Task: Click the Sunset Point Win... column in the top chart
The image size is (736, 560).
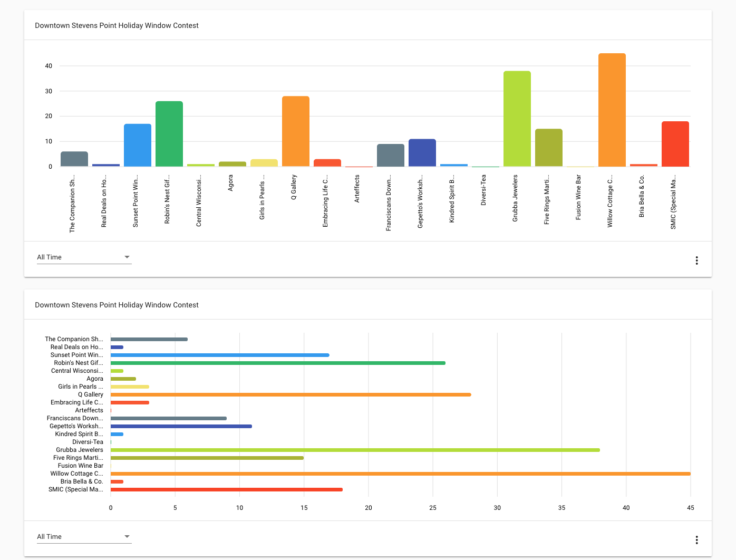Action: click(138, 145)
